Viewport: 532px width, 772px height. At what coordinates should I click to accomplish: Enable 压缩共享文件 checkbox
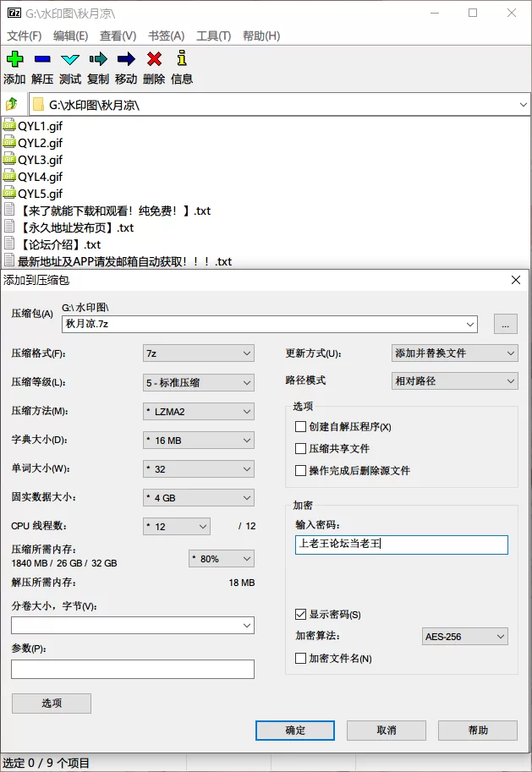point(300,448)
